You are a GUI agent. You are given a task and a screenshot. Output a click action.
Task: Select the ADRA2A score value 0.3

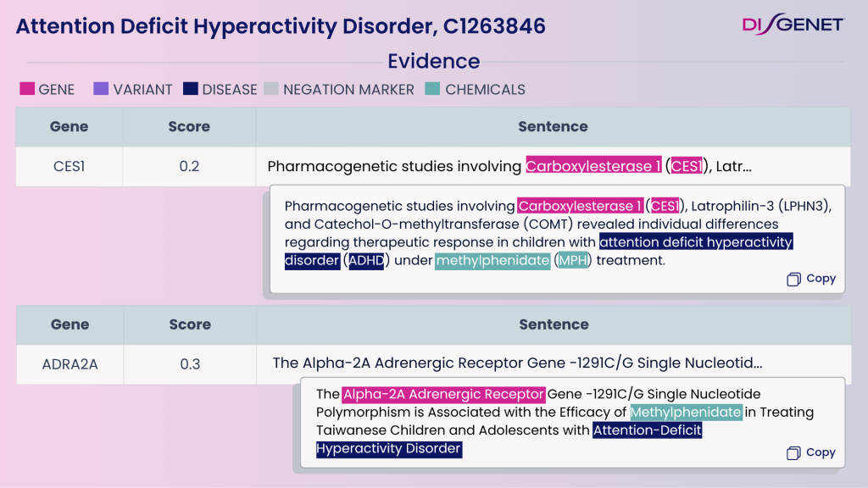pos(189,363)
